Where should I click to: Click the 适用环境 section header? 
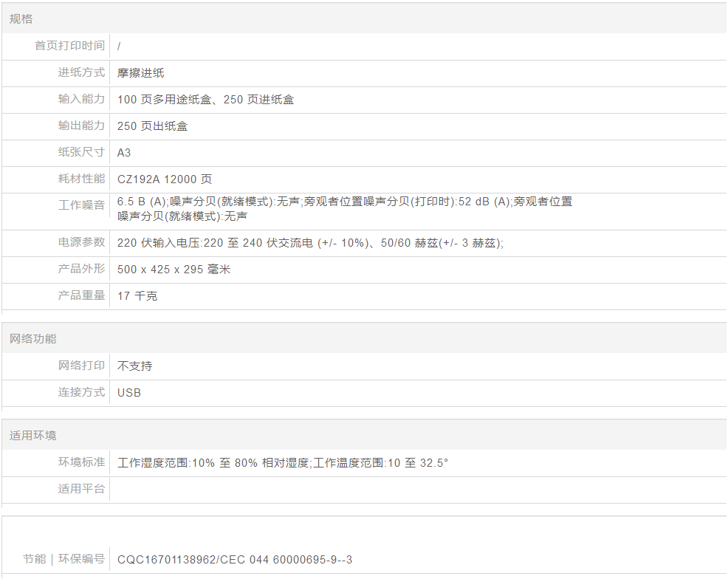(x=33, y=436)
